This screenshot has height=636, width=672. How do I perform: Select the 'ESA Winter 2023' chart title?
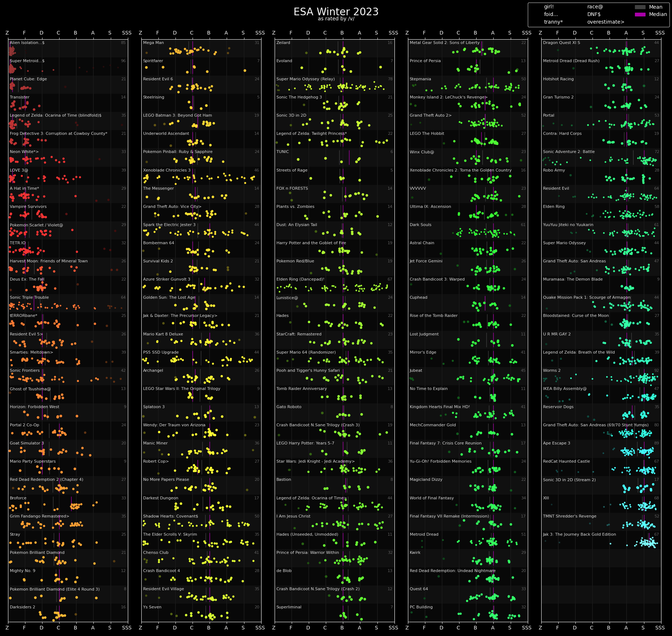pos(336,12)
